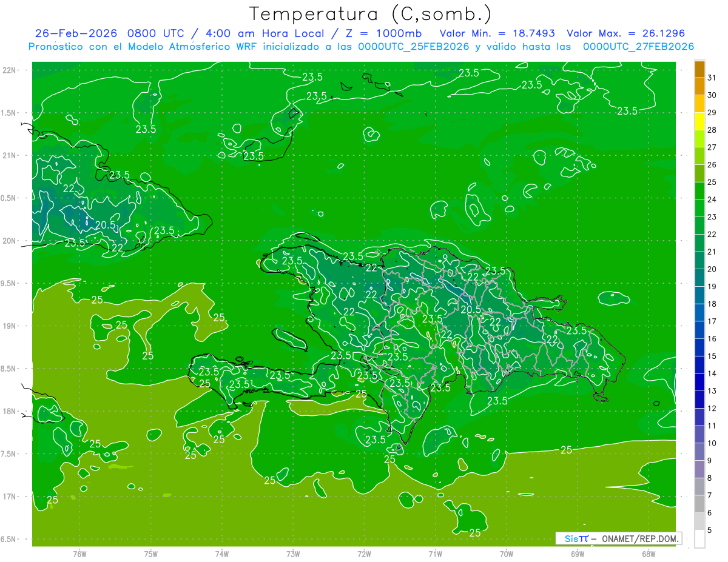Click the color scale label "28"
The image size is (728, 562).
point(712,130)
